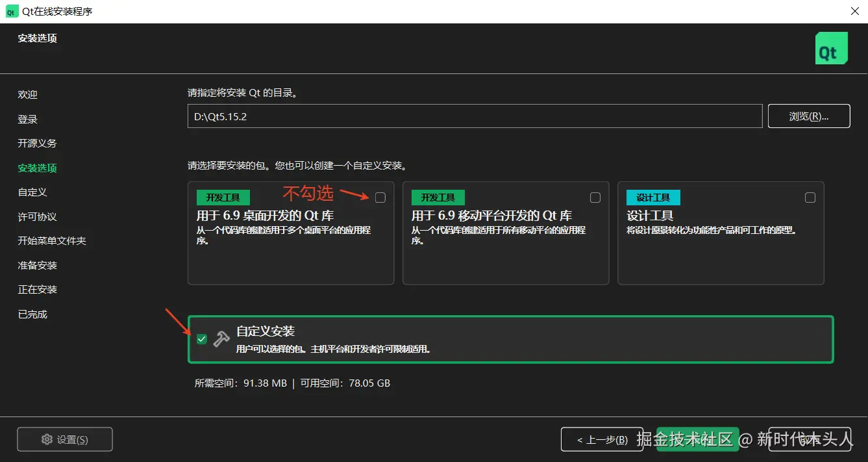Click the 安装选项 page header title
This screenshot has width=868, height=462.
[x=37, y=38]
